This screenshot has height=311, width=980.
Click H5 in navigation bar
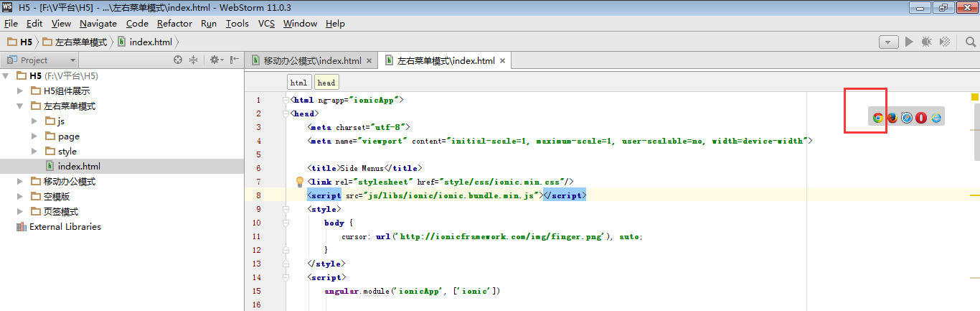(20, 42)
